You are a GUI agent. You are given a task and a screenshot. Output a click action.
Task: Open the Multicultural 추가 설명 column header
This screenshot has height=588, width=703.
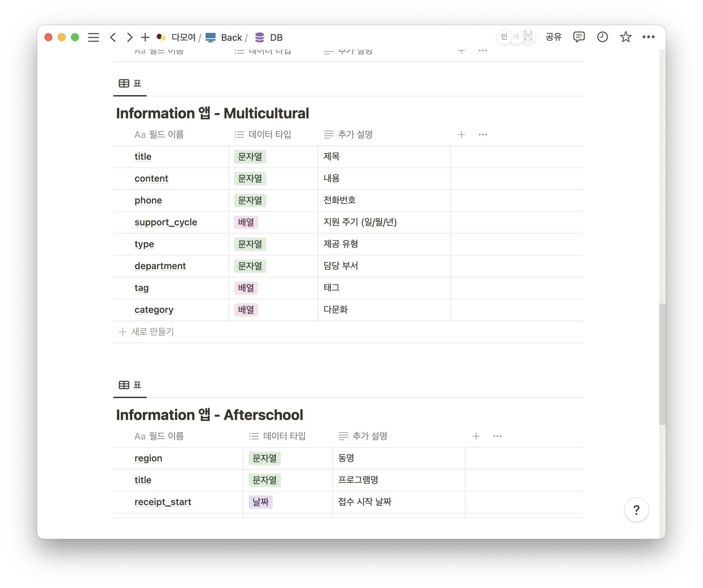(348, 135)
